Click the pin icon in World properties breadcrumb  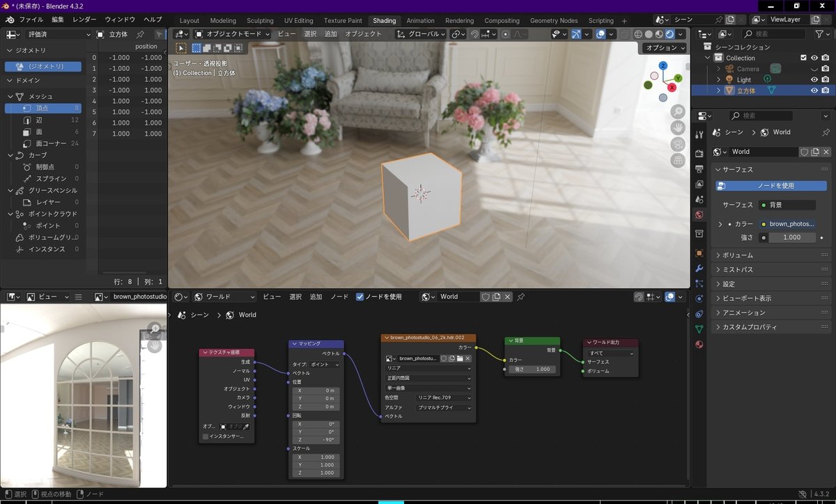pos(826,132)
